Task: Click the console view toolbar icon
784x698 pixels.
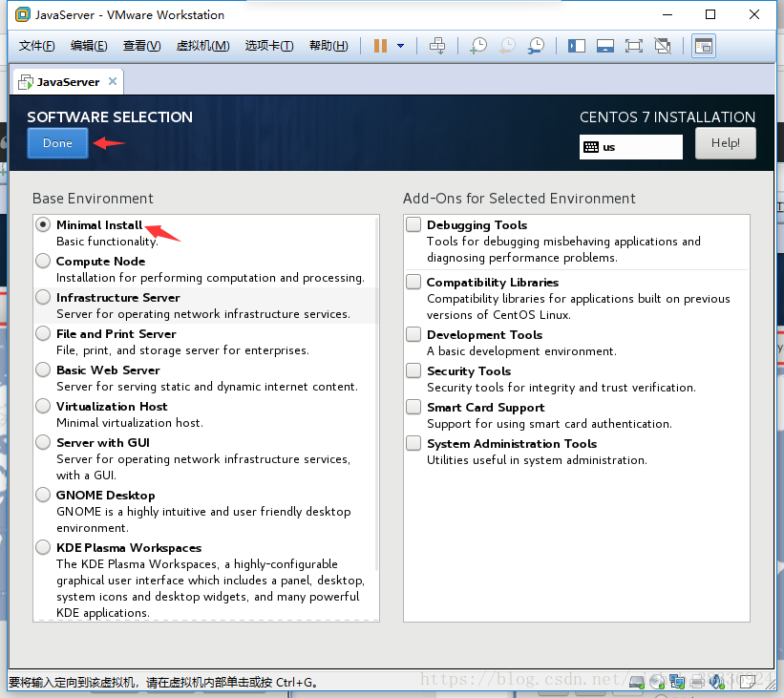Action: tap(704, 46)
